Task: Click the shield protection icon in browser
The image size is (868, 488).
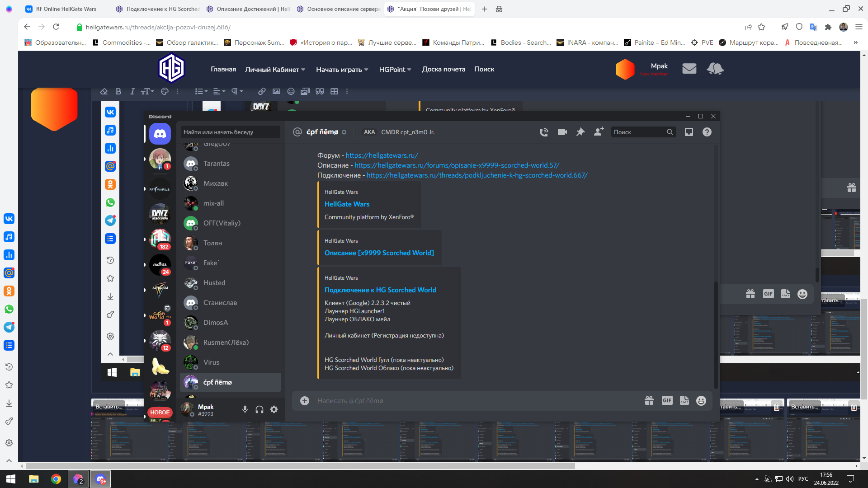Action: click(799, 27)
